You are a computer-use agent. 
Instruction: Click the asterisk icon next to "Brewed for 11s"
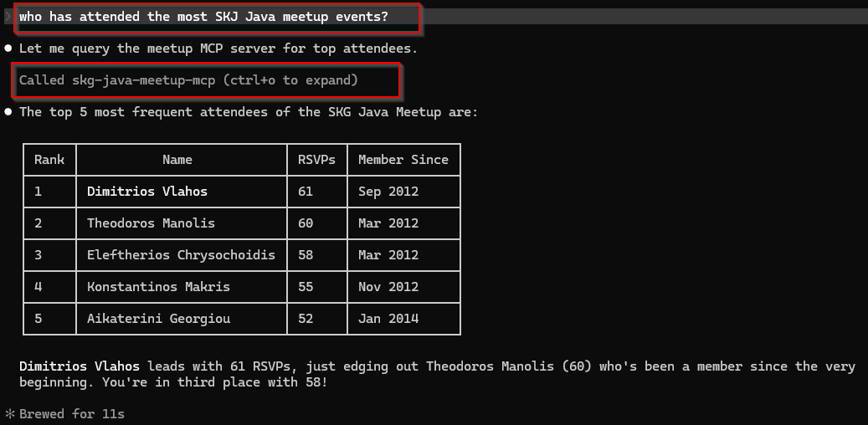click(9, 413)
